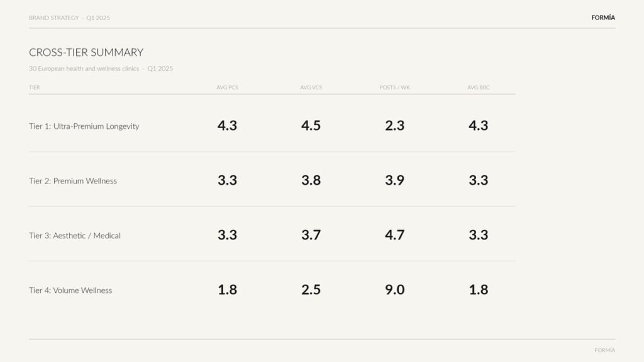The width and height of the screenshot is (644, 362).
Task: Click the BRAND STRATEGY Q1 2025 header text
Action: coord(69,18)
